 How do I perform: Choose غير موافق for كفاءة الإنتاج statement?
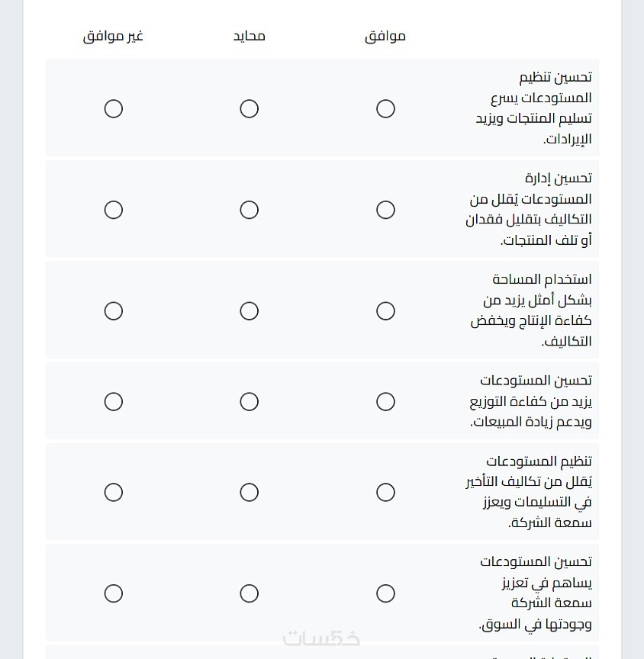(114, 311)
